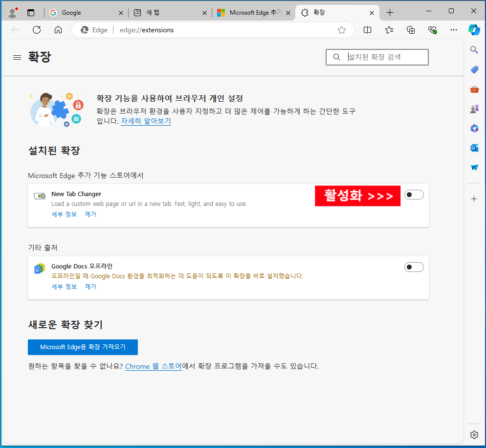The width and height of the screenshot is (486, 448).
Task: Click Microsoft Edge용 확장 가져오기 button
Action: point(83,347)
